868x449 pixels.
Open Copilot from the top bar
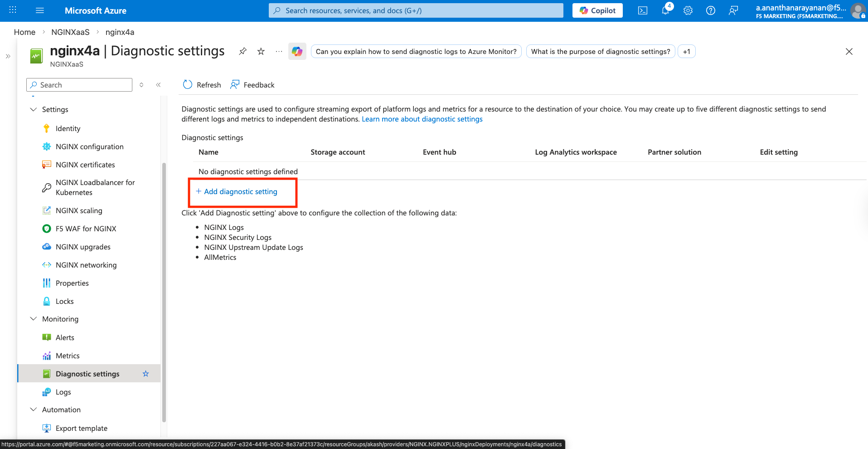tap(597, 10)
